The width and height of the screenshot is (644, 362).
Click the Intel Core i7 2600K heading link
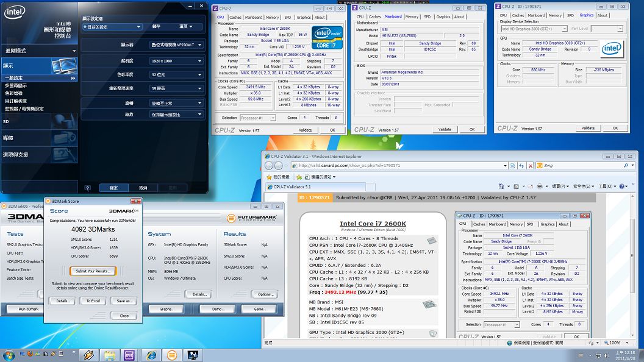click(373, 224)
